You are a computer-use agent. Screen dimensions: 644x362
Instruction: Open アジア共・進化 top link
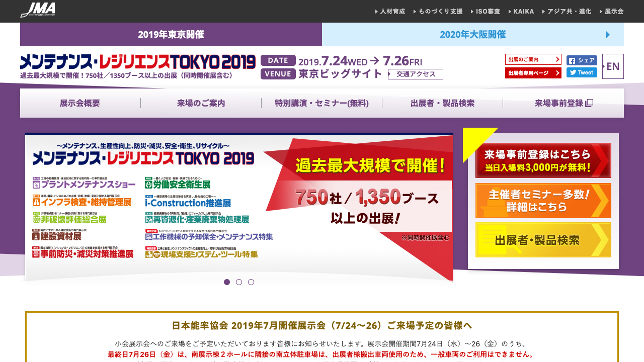[567, 11]
